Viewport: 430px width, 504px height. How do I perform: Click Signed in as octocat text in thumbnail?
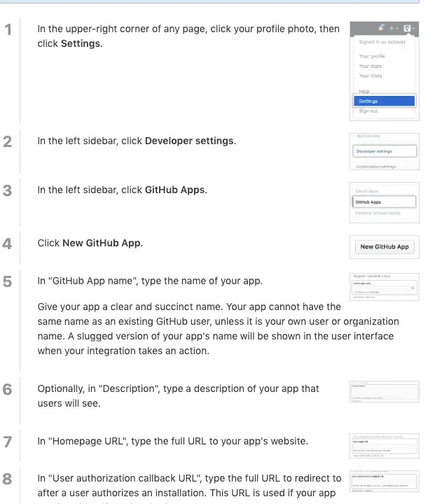point(382,42)
